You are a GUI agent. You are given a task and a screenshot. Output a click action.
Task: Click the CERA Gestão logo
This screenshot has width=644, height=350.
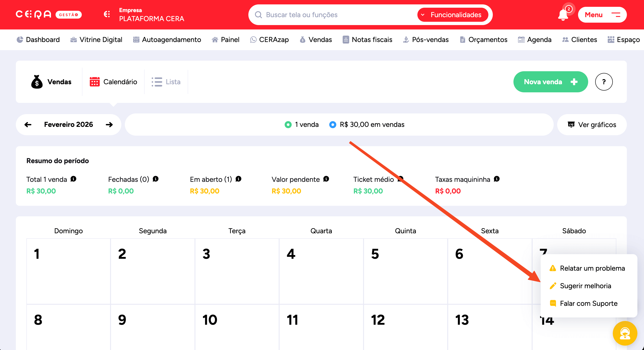tap(49, 15)
